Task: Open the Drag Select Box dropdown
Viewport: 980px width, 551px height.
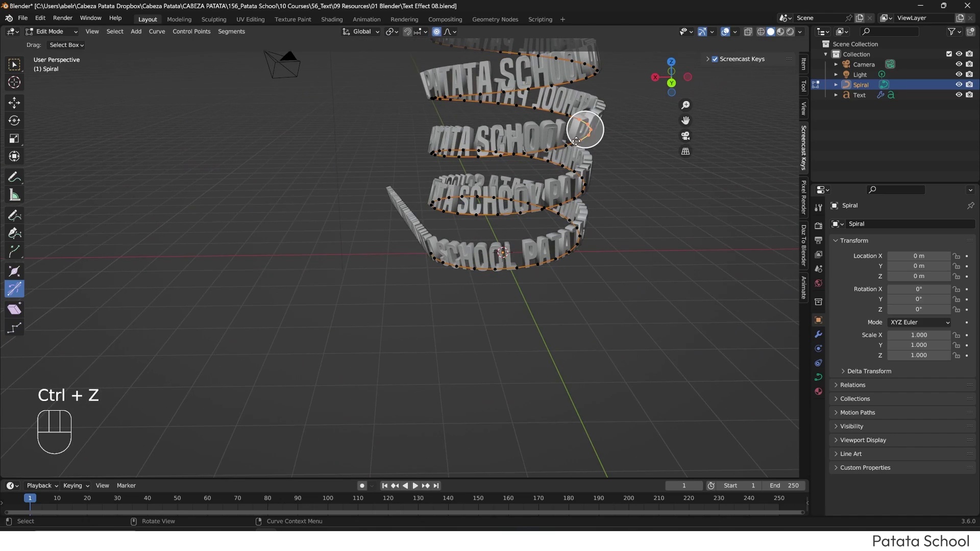Action: point(66,45)
